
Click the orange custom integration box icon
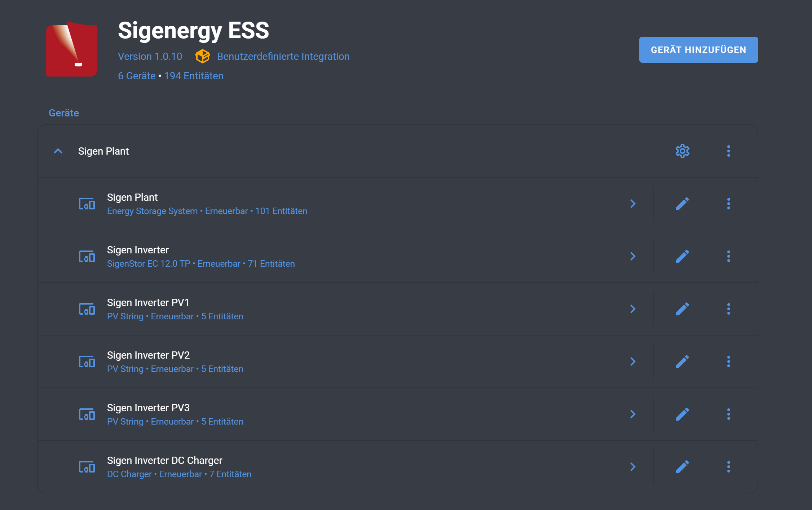pyautogui.click(x=202, y=56)
